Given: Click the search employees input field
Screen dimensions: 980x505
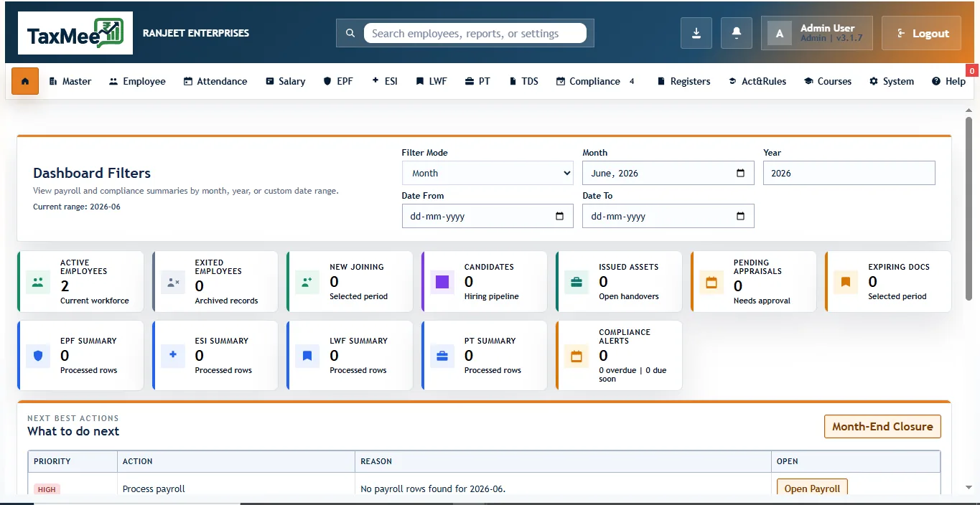Looking at the screenshot, I should click(x=475, y=33).
